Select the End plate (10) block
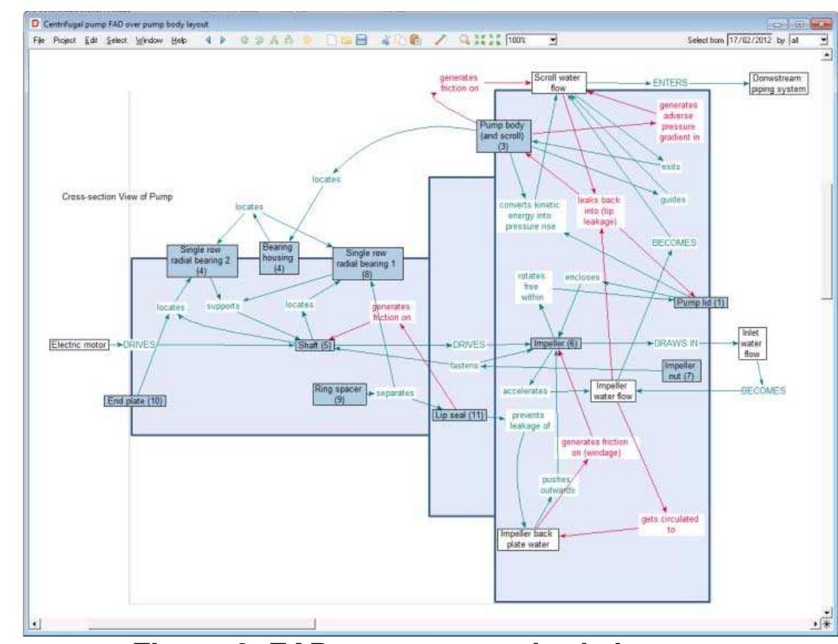The image size is (838, 644). click(x=134, y=401)
